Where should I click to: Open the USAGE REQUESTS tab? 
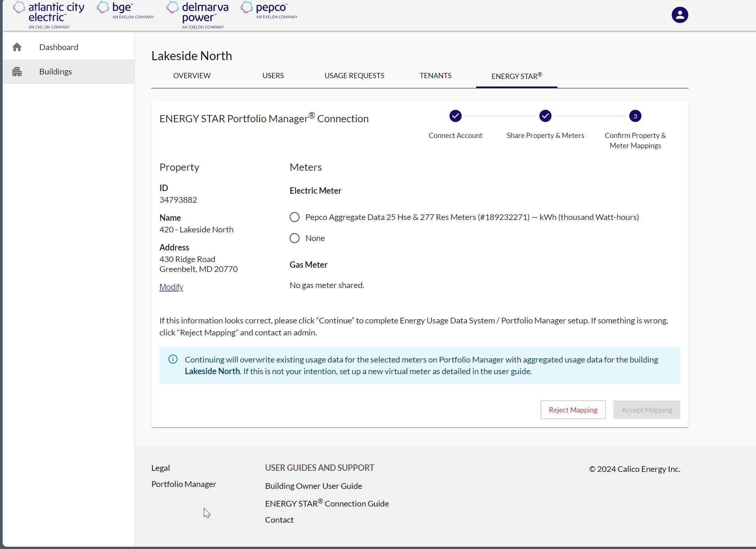pyautogui.click(x=354, y=76)
